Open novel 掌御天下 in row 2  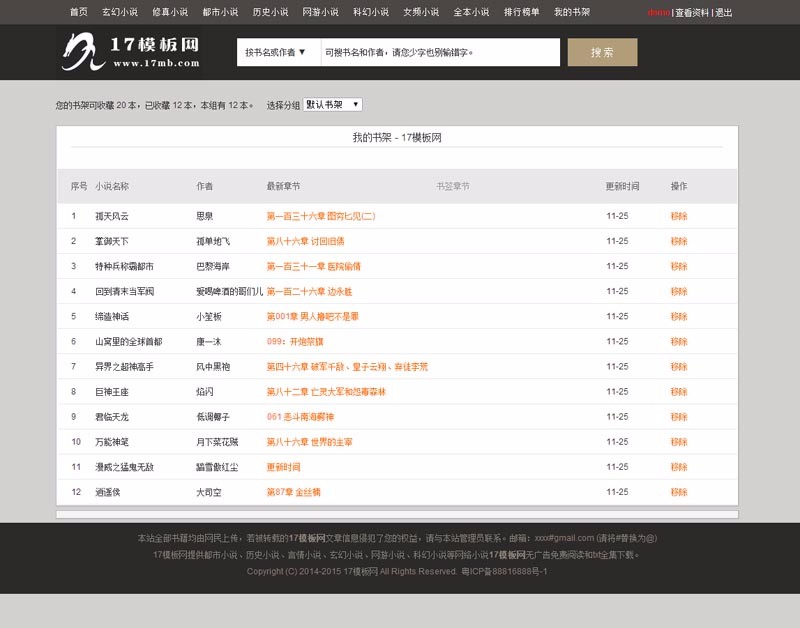point(112,241)
